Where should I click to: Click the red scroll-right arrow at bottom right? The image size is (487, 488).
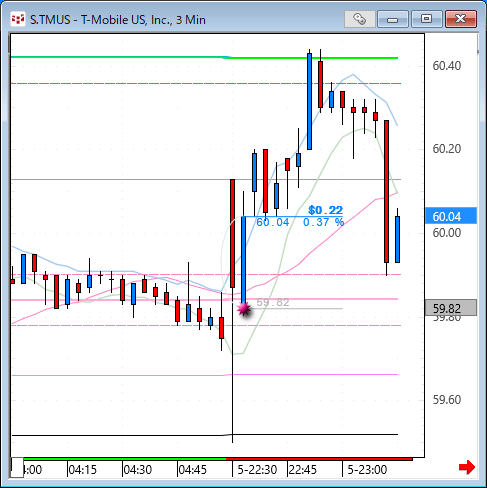point(467,467)
